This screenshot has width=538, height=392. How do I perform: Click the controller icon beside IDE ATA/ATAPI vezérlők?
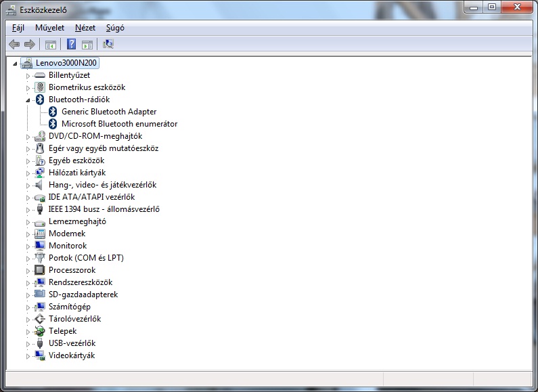point(40,198)
